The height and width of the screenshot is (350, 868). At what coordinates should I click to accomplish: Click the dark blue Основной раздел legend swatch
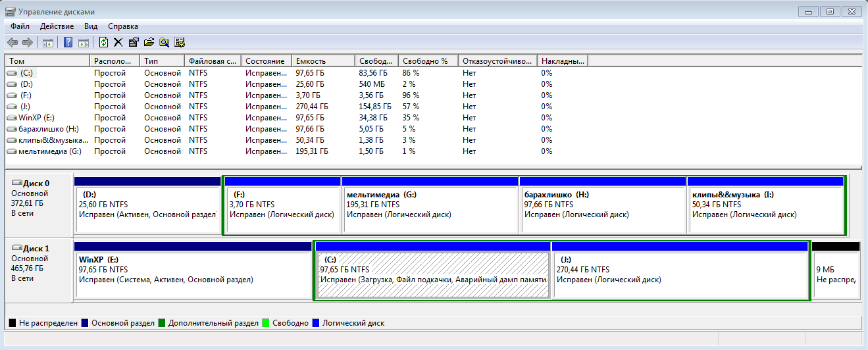pyautogui.click(x=85, y=323)
